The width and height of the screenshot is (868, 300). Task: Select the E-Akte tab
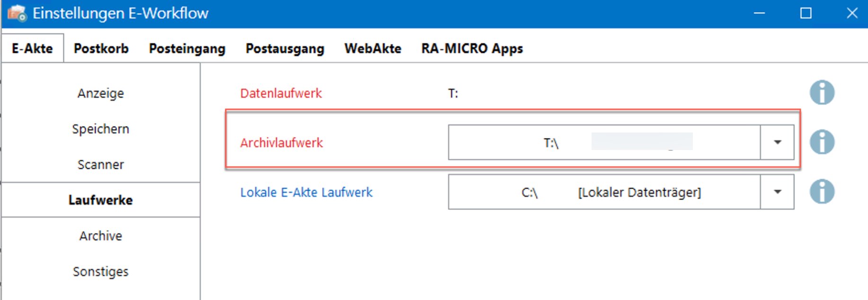pos(32,48)
